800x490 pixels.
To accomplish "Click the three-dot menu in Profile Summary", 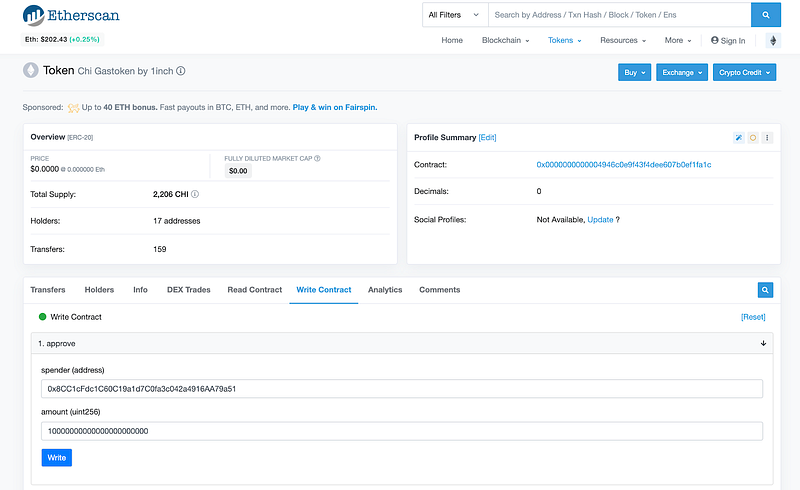I will point(767,137).
